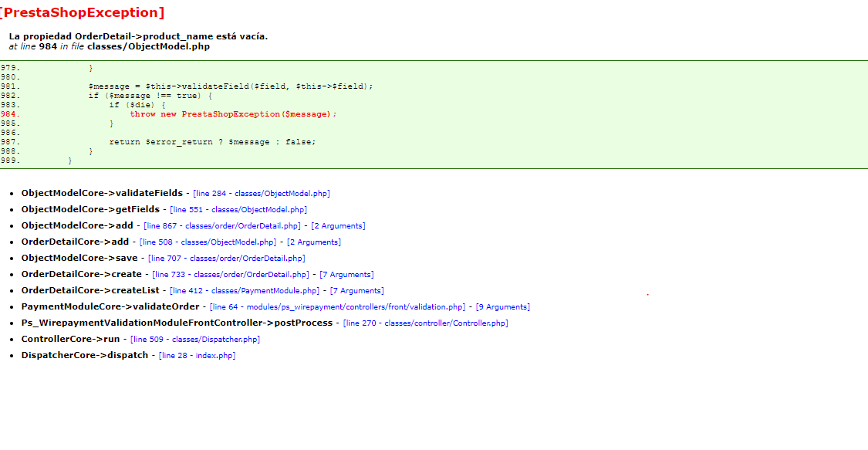
Task: Click the 'OrderDetail->product_name está vacía' message
Action: pyautogui.click(x=138, y=36)
